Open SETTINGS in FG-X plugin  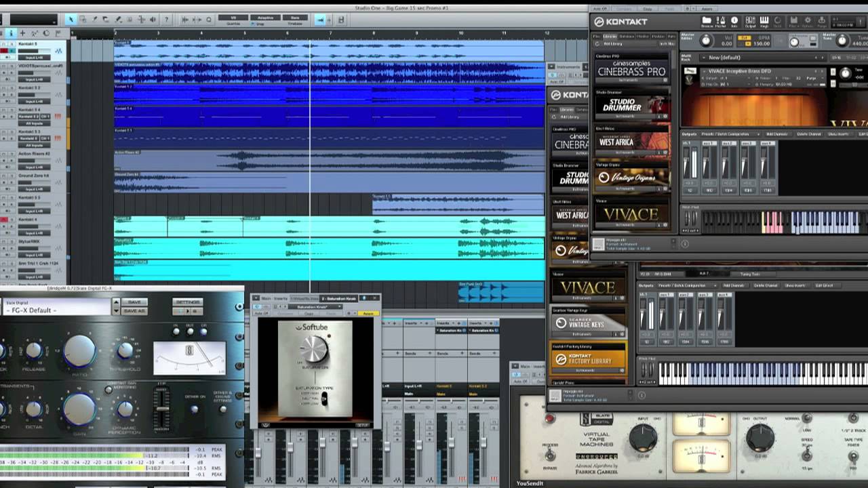188,302
